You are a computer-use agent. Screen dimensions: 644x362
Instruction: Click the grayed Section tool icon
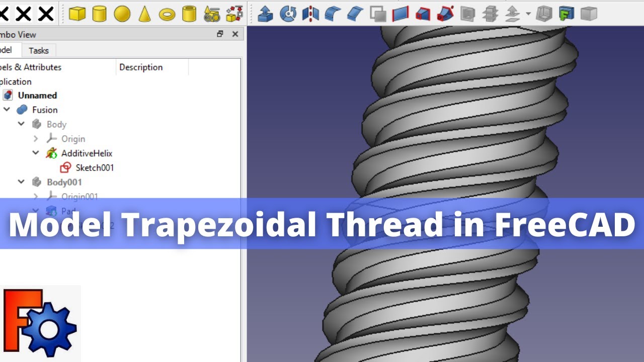(467, 14)
